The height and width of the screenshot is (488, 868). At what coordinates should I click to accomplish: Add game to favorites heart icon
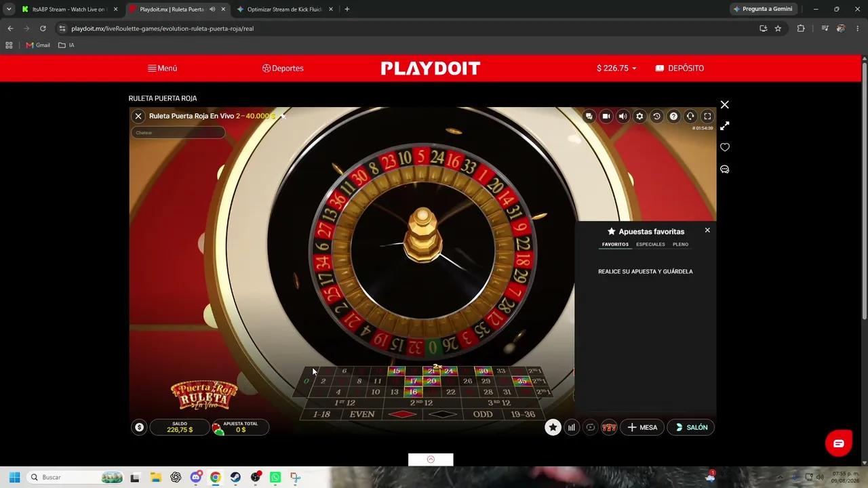point(725,147)
